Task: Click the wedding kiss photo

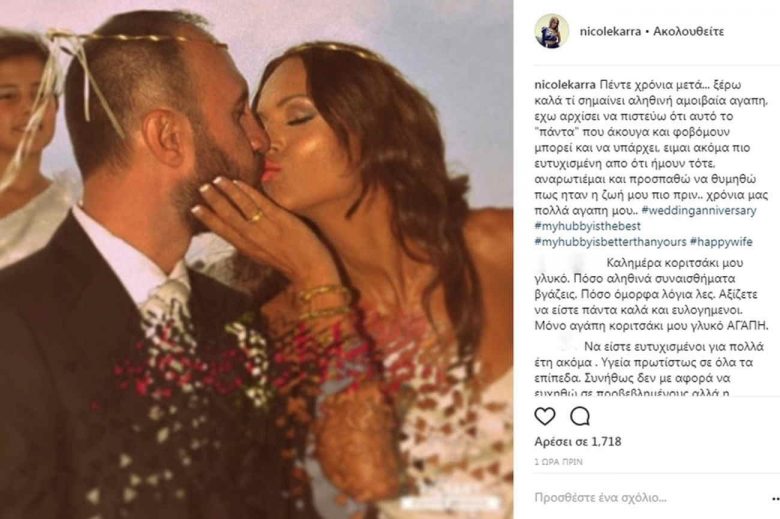Action: (257, 259)
